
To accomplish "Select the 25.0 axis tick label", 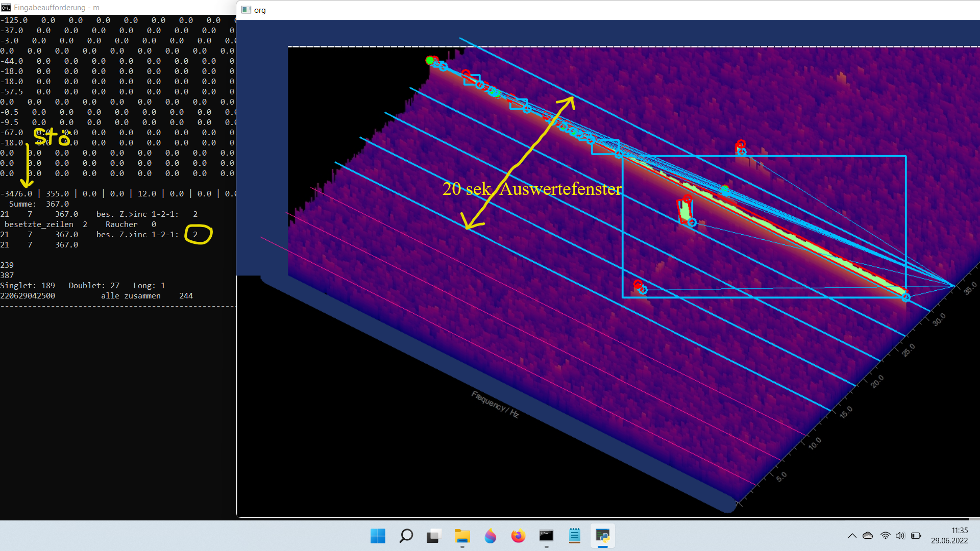I will click(x=908, y=350).
